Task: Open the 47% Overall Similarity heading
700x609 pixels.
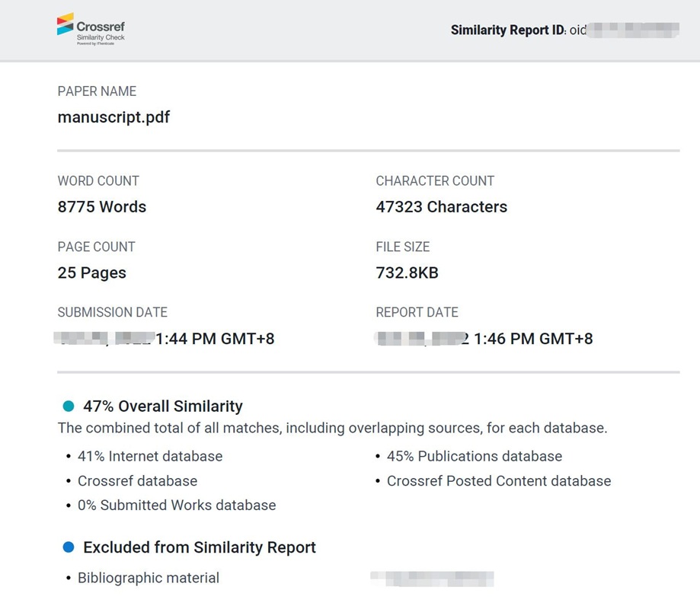Action: [x=162, y=406]
